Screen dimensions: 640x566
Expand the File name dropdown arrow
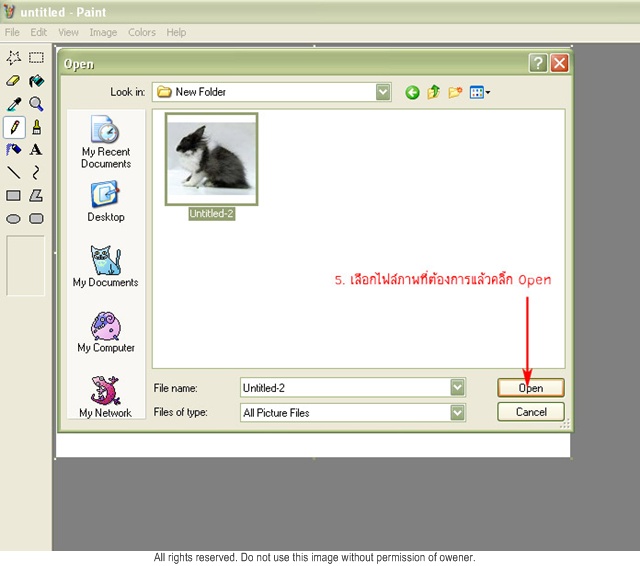point(458,387)
